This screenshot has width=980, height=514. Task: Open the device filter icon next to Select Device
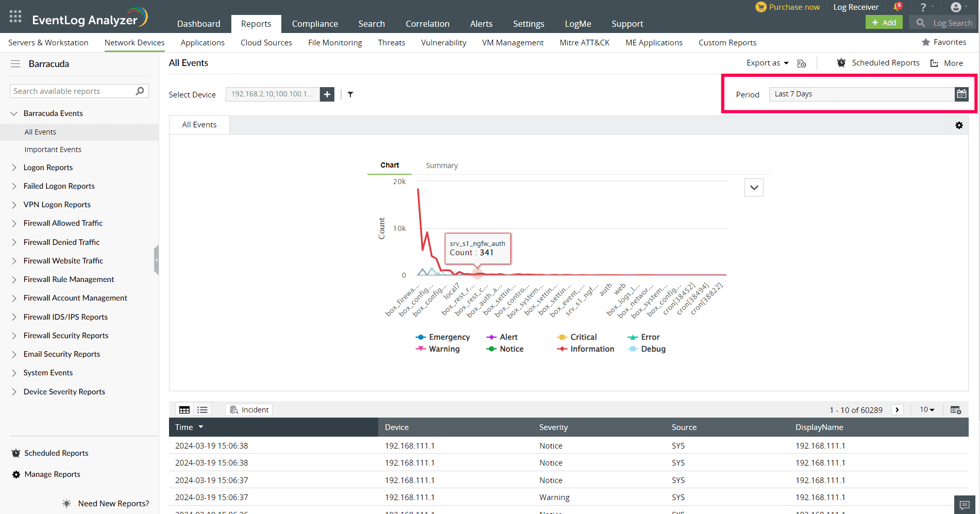point(350,94)
